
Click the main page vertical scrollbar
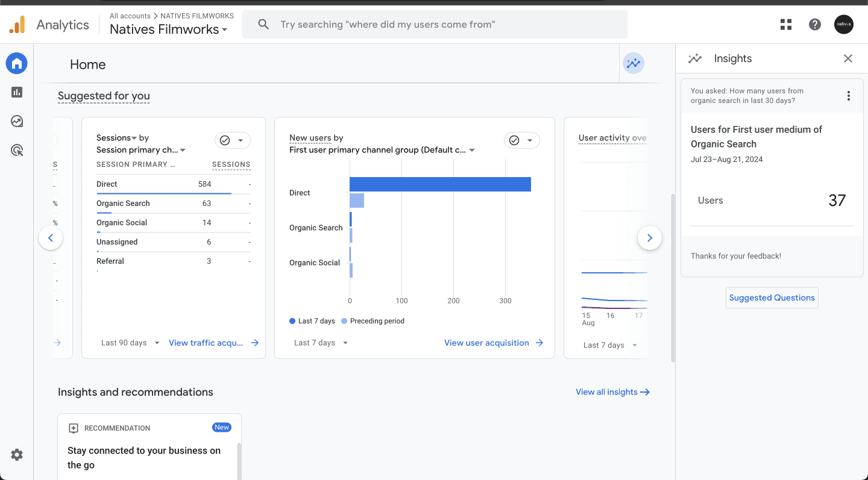click(673, 278)
